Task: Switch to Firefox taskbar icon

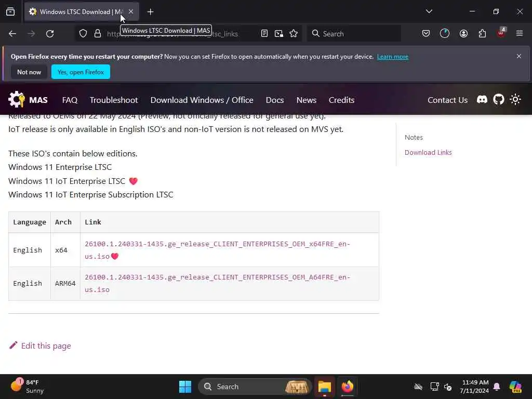Action: (x=347, y=387)
